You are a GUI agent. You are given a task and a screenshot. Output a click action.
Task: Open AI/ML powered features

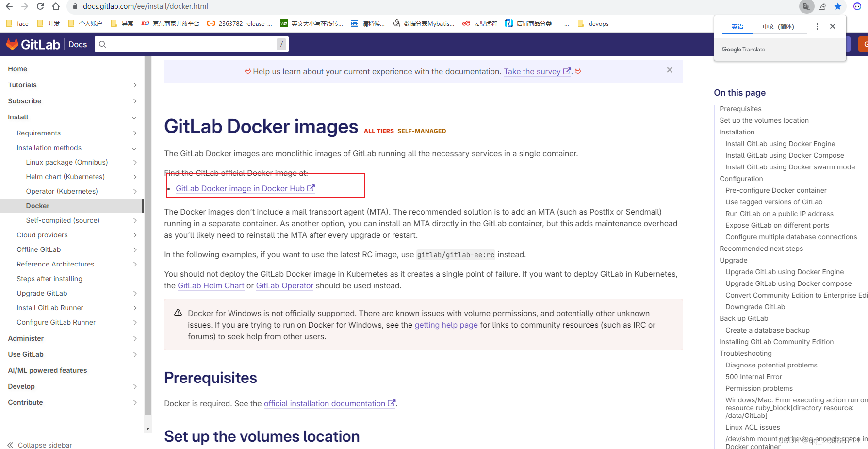point(48,370)
